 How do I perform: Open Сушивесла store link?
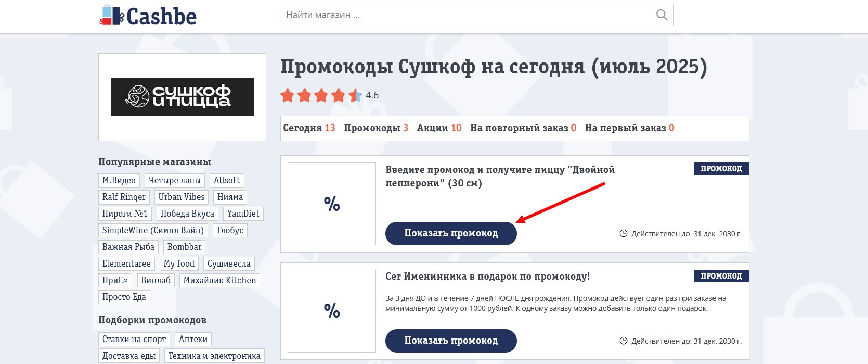[x=229, y=263]
